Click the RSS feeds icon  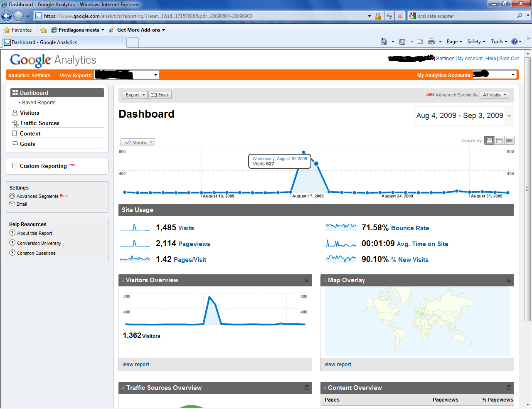pyautogui.click(x=402, y=42)
